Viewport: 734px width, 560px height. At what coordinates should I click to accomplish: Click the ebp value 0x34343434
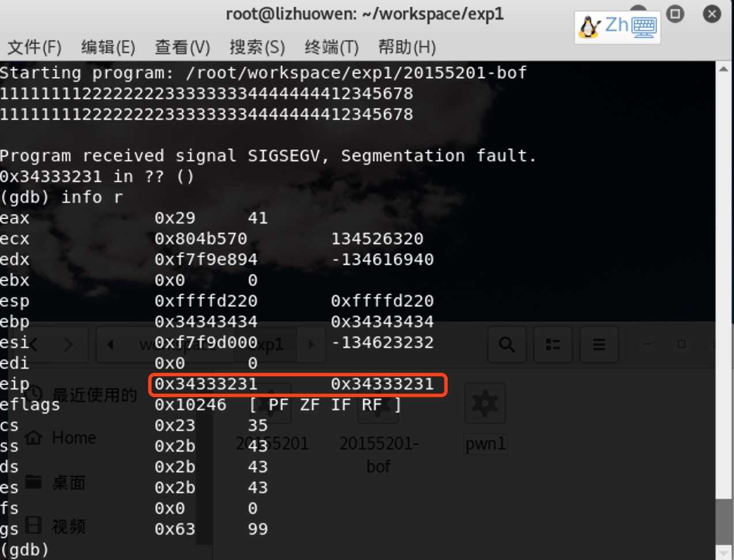pos(206,321)
